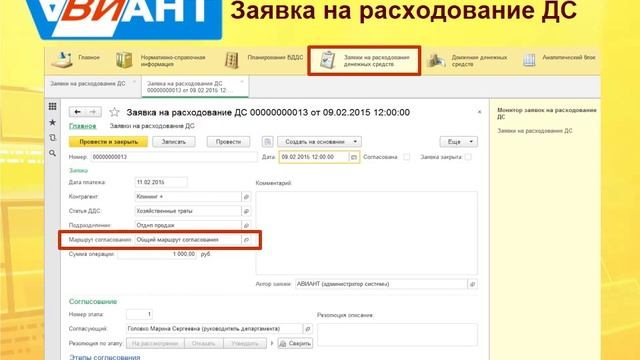Expand the Создать на основании dropdown
640x360 pixels.
319,142
